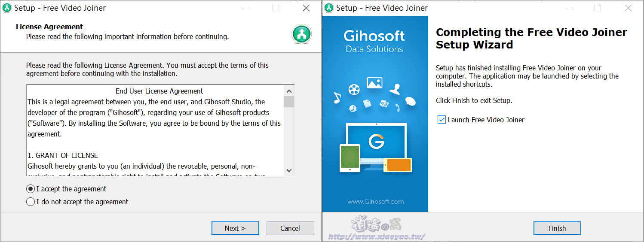Viewport: 644px width, 242px height.
Task: Click the picture icon in banner artwork
Action: coord(374,83)
